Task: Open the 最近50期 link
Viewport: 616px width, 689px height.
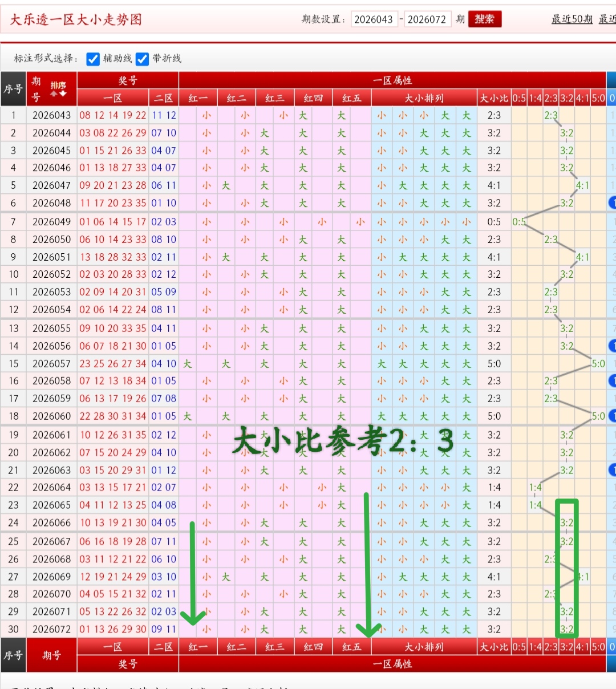Action: click(572, 19)
